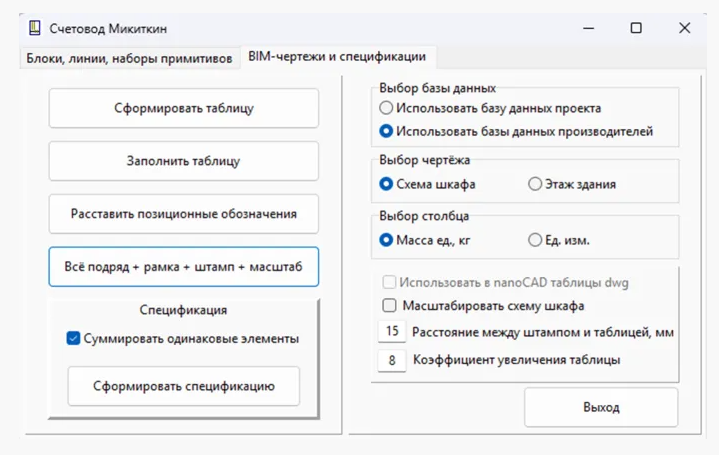Select Масса ед., кг column option
This screenshot has width=719, height=455.
[x=386, y=240]
